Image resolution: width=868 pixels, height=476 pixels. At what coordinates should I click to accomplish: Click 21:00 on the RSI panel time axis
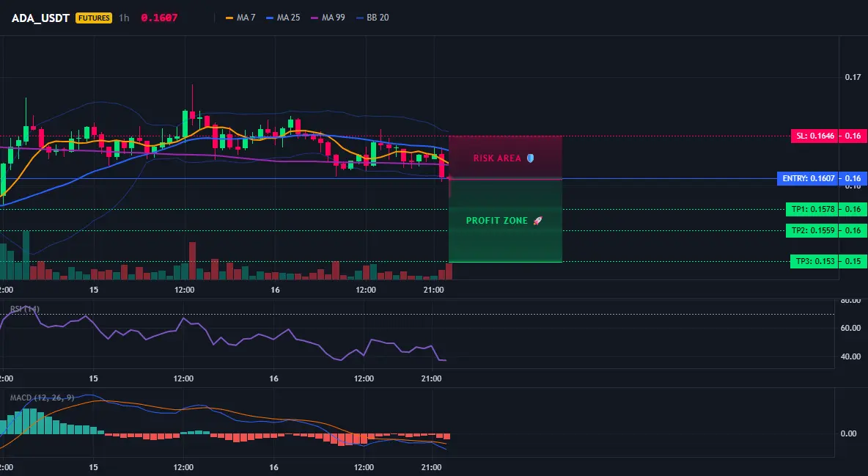(x=431, y=378)
